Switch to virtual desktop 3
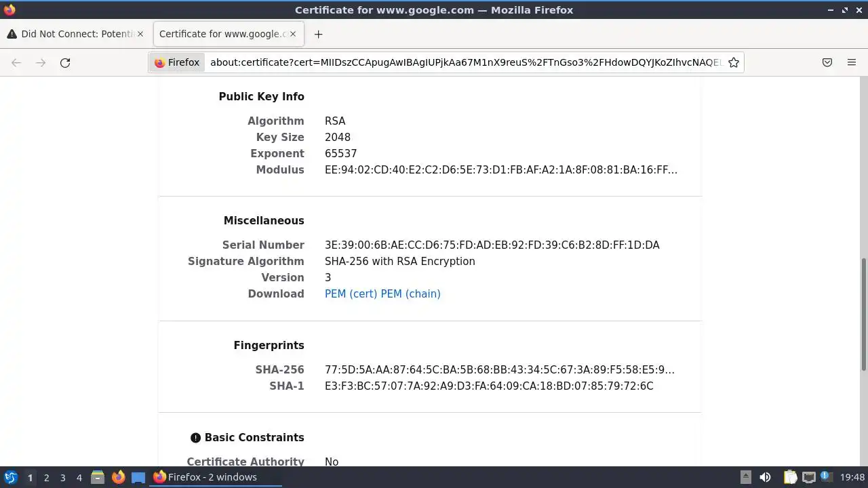The width and height of the screenshot is (868, 488). pos(62,477)
